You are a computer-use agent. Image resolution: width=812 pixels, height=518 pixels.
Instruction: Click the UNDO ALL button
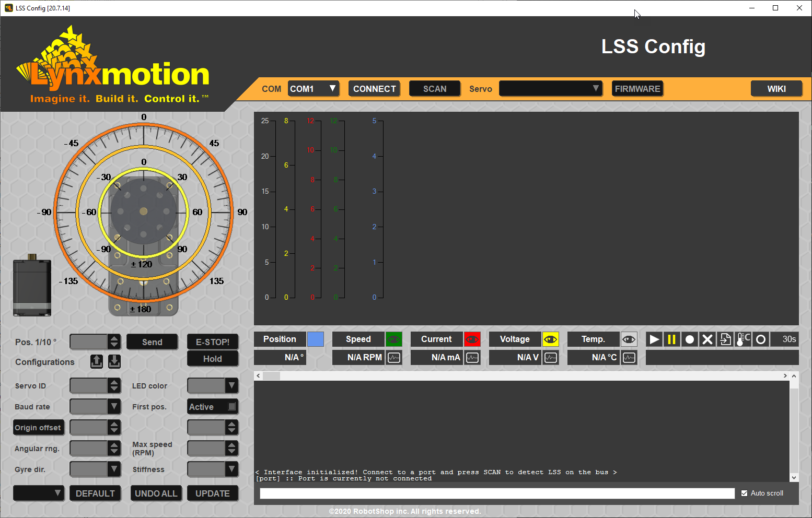click(156, 493)
